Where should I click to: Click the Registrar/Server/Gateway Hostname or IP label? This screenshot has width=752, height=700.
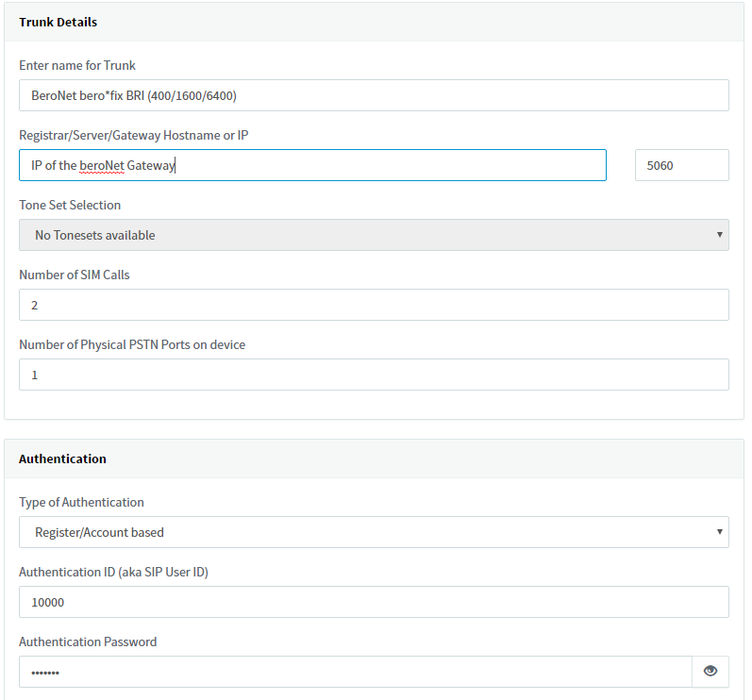[x=134, y=135]
